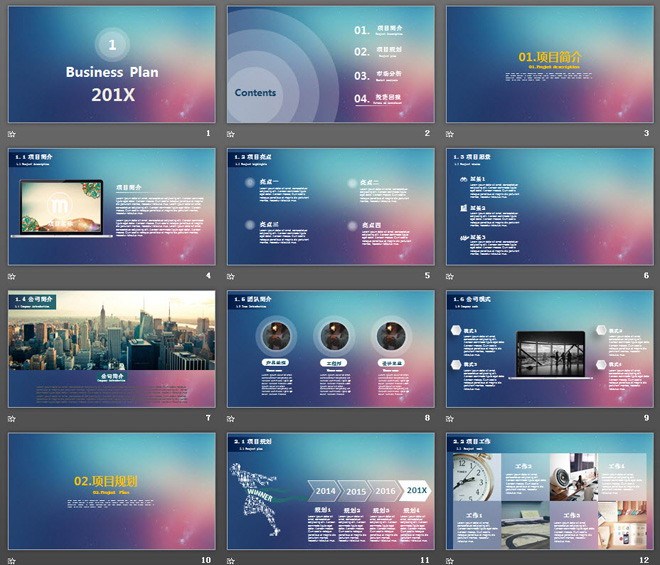Select the Business Plan 201X title slide
Viewport: 660px width, 565px height.
click(111, 64)
